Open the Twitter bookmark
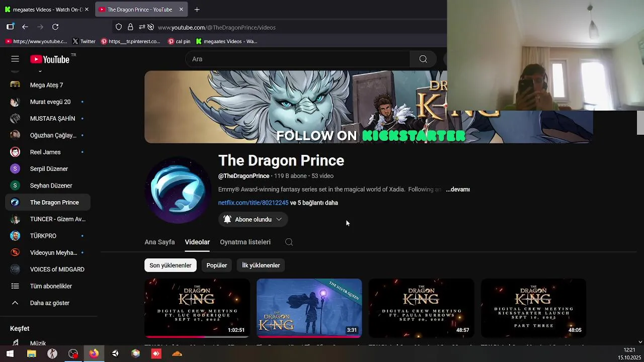 click(84, 41)
